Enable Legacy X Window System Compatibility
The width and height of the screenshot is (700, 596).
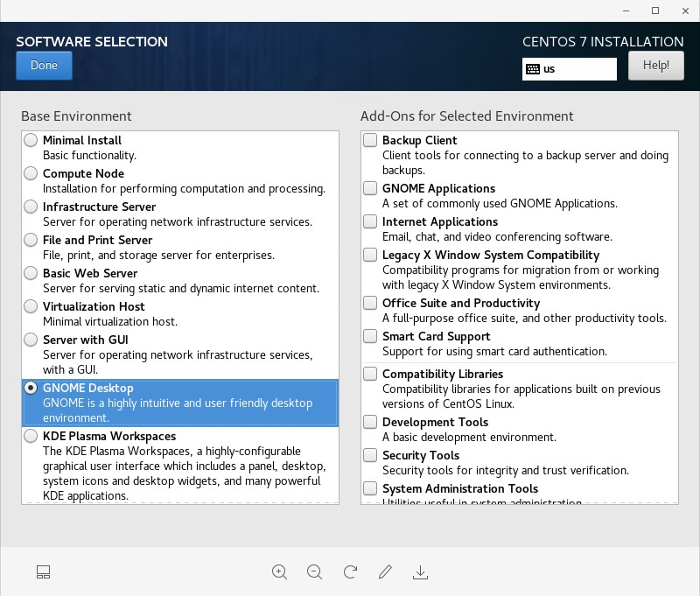(x=370, y=255)
